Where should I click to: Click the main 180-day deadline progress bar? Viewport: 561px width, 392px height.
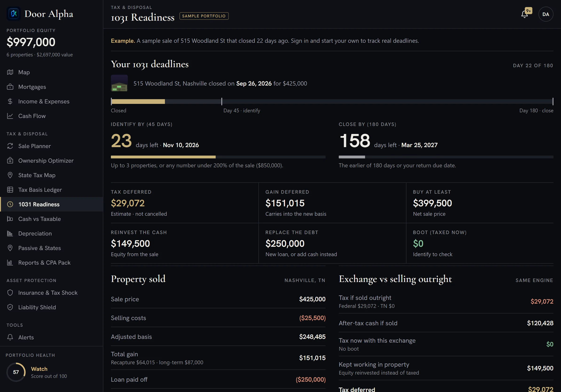click(x=332, y=102)
